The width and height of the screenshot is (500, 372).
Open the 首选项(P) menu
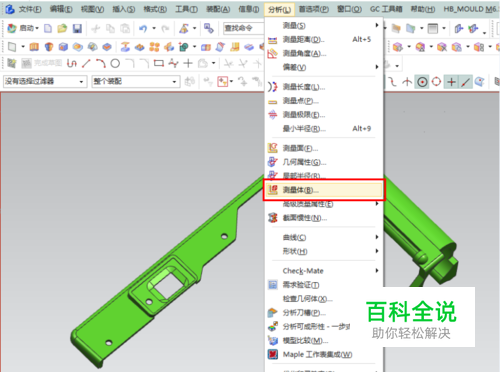coord(313,9)
